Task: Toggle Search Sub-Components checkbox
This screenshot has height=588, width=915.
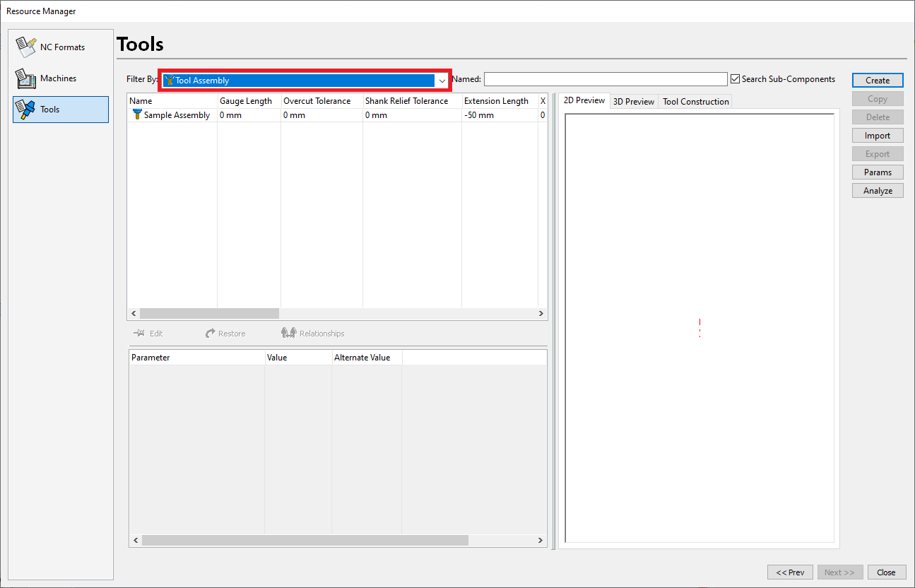Action: coord(735,79)
